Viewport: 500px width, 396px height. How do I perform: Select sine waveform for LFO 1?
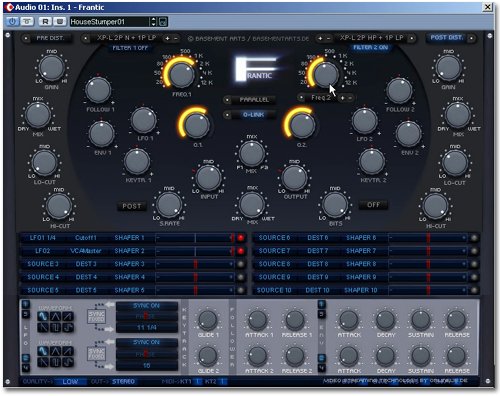pyautogui.click(x=43, y=316)
